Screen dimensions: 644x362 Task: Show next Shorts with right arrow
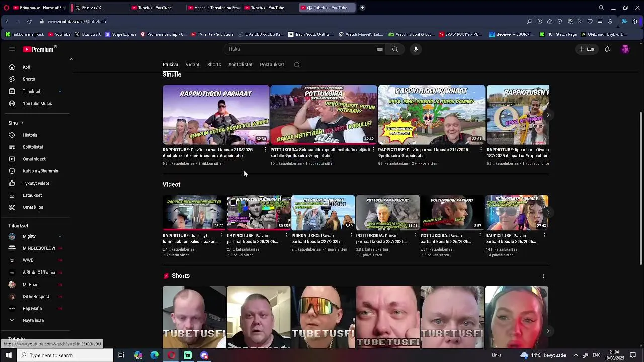pyautogui.click(x=548, y=332)
